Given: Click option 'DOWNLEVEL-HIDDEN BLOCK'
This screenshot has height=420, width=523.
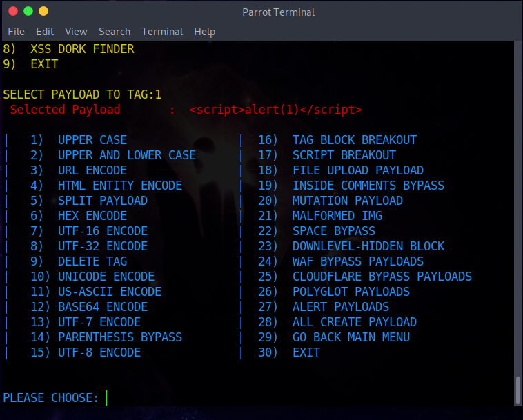Looking at the screenshot, I should [x=368, y=246].
